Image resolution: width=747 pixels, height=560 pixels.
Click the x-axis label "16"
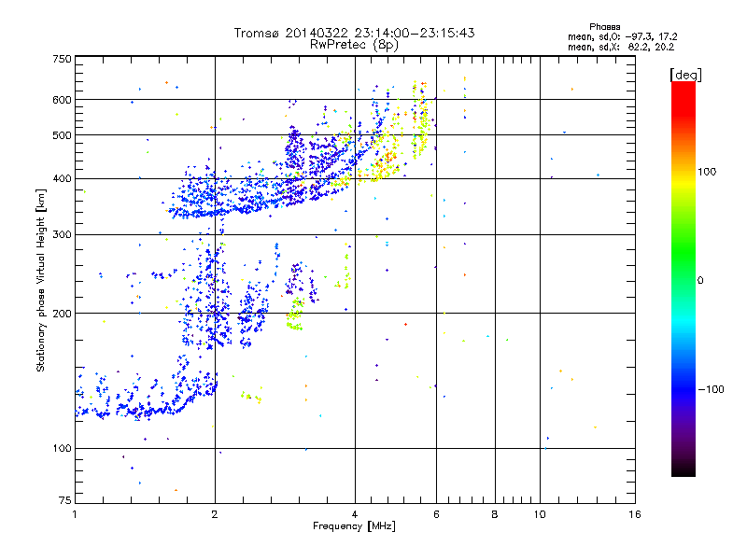click(x=635, y=514)
